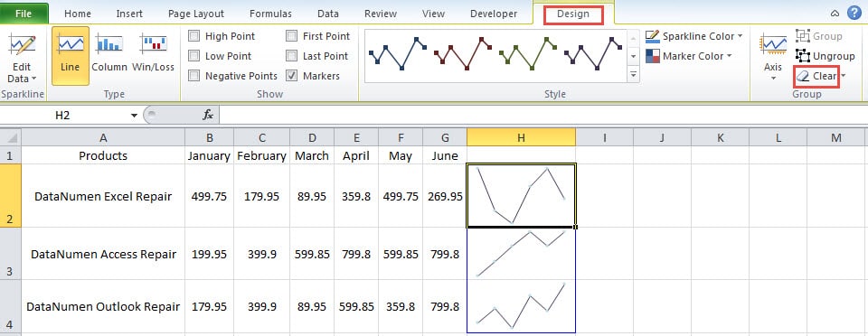Open Excel Help question mark icon
868x336 pixels.
point(854,14)
